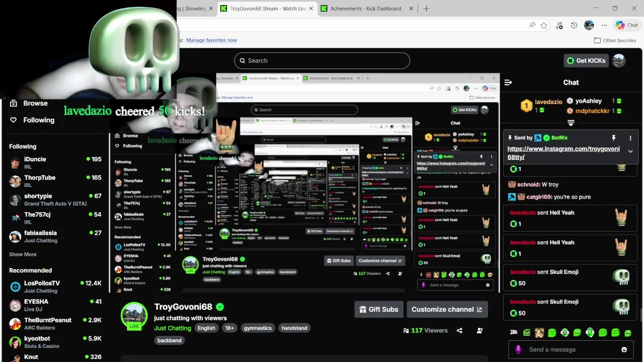Open Read aloud icon in address bar
This screenshot has height=362, width=644.
click(x=532, y=25)
